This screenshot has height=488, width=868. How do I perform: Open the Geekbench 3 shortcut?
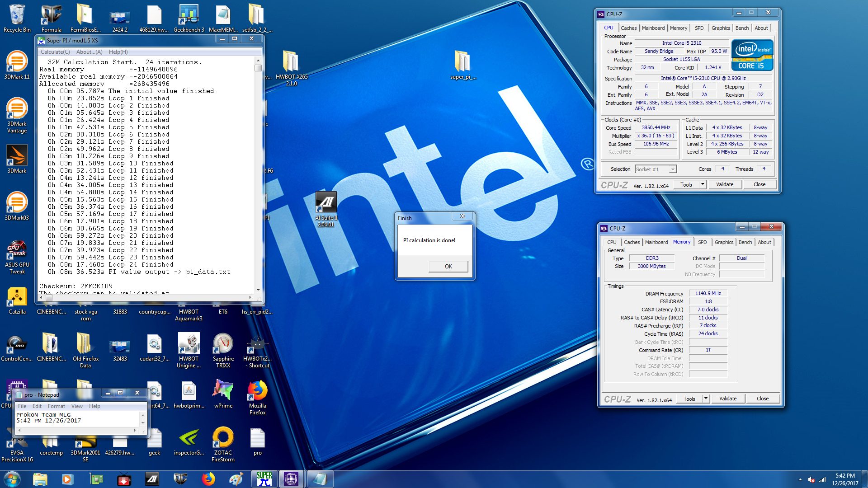pos(189,18)
